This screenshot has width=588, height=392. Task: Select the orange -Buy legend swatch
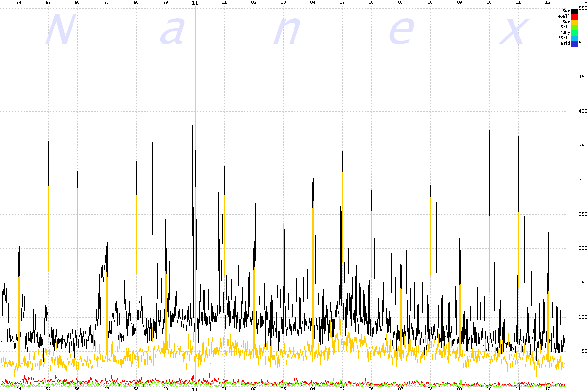coord(574,22)
